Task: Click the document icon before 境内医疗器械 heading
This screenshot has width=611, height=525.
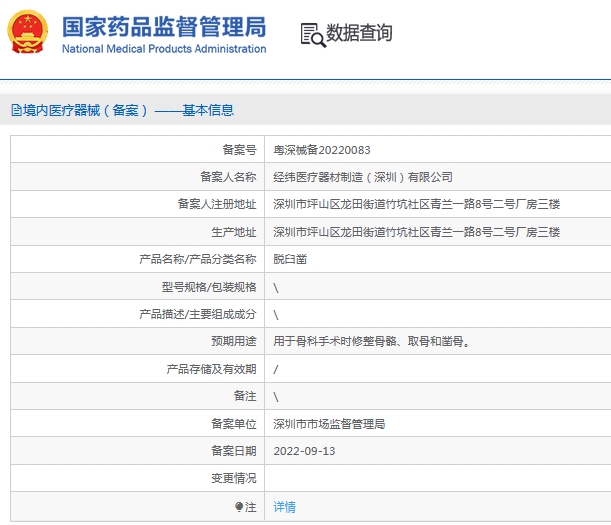Action: click(x=16, y=110)
